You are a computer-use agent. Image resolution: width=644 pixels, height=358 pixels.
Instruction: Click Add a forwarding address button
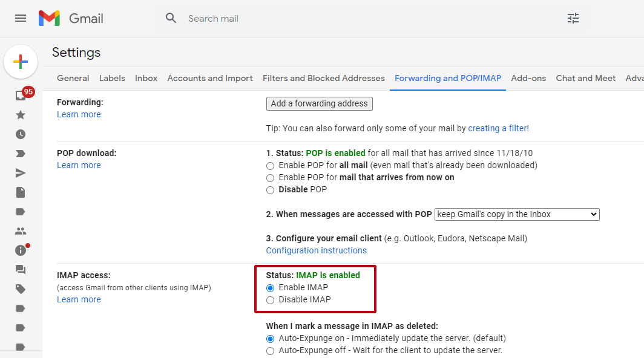click(x=320, y=104)
